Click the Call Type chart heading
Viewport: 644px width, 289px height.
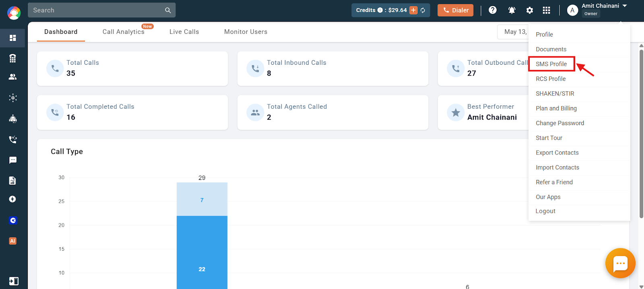pos(67,152)
